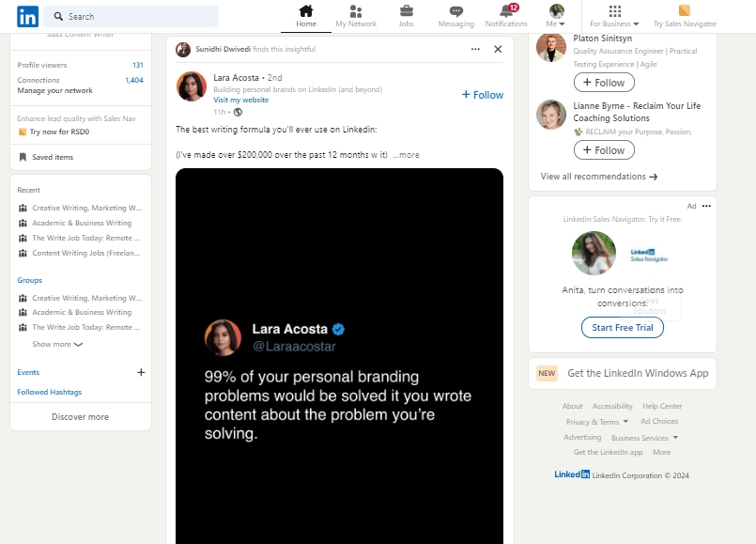Expand the Me profile dropdown
This screenshot has height=544, width=756.
[556, 16]
